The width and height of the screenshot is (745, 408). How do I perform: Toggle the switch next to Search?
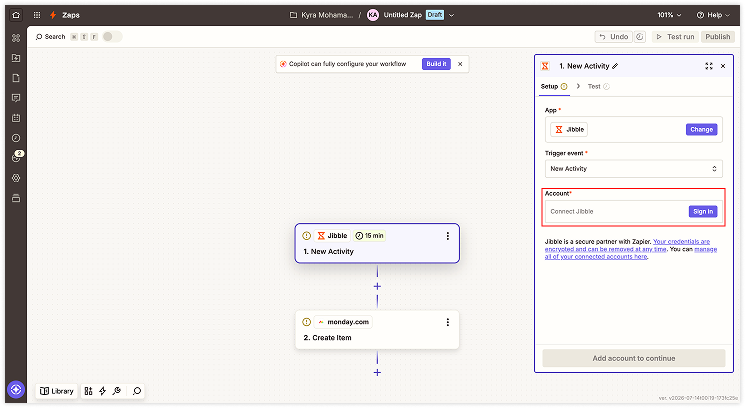pos(112,37)
